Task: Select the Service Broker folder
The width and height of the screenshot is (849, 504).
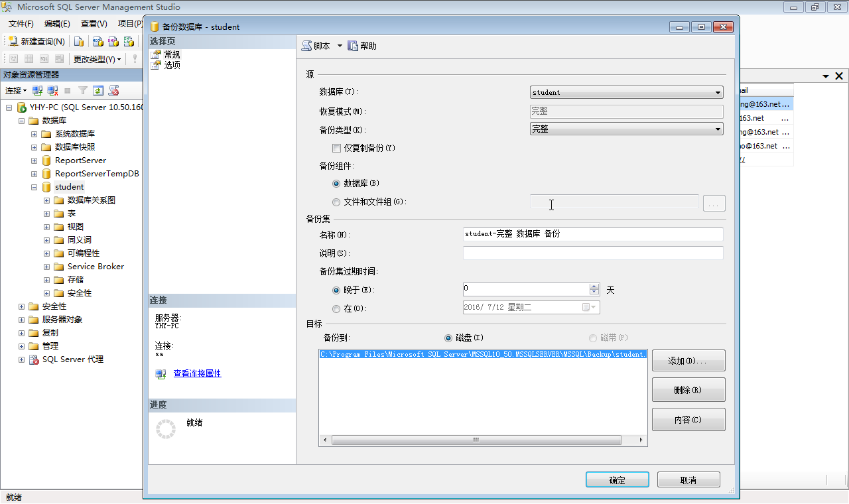Action: pyautogui.click(x=96, y=267)
